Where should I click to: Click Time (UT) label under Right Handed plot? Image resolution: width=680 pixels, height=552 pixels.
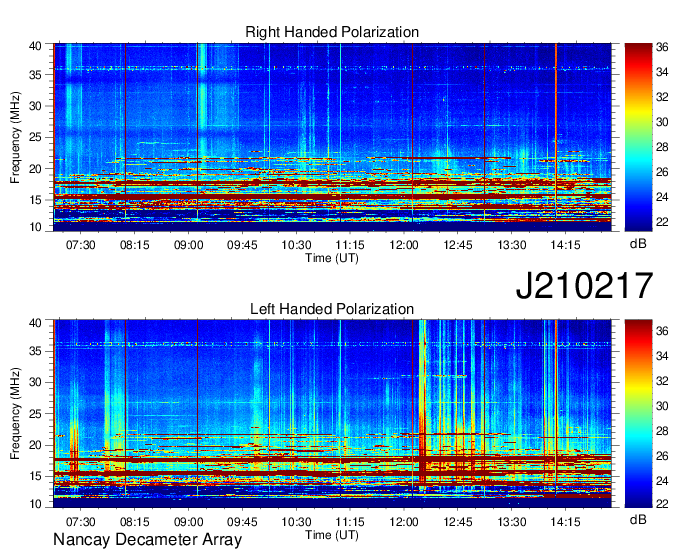332,258
